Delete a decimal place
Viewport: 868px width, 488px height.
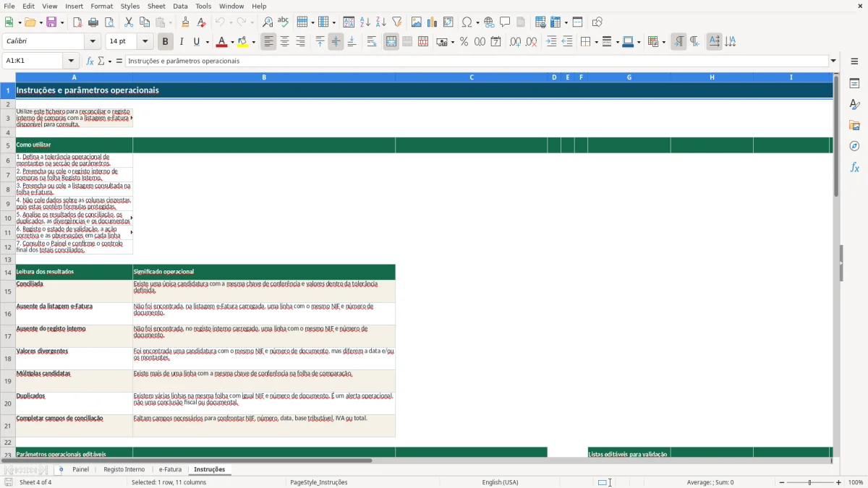tap(531, 42)
